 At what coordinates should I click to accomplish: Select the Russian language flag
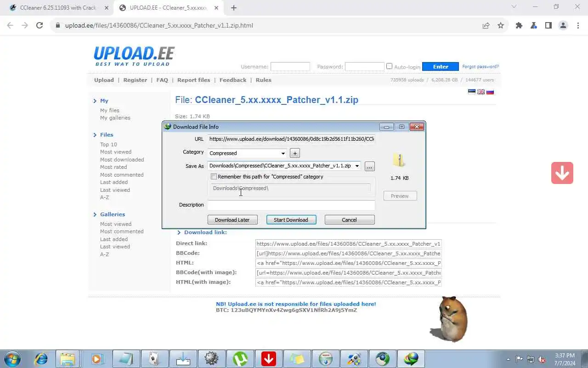[x=490, y=92]
